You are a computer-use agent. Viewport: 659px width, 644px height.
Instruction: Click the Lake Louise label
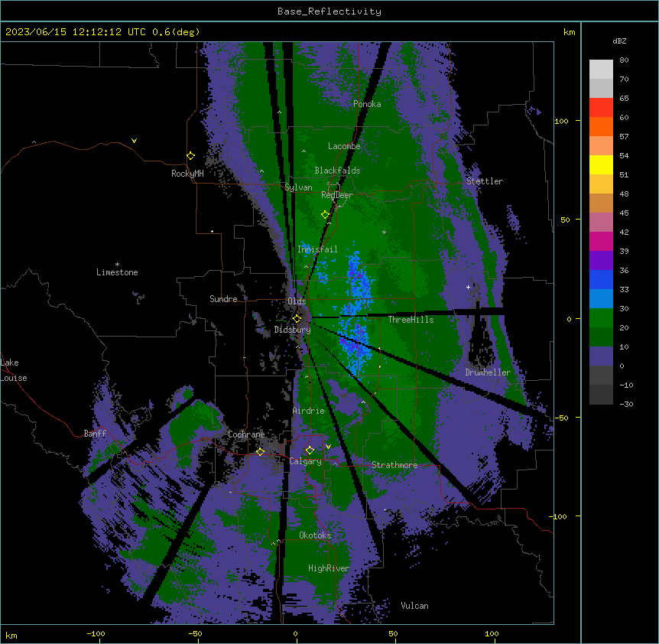(14, 370)
